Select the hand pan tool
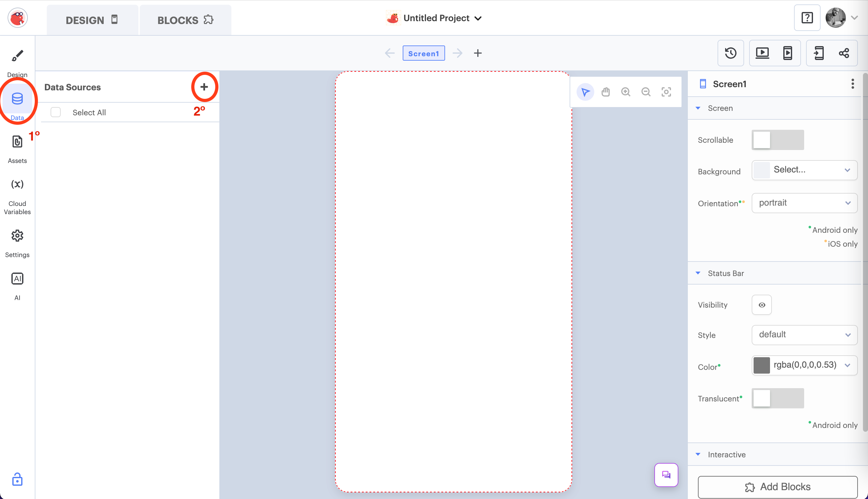Screen dimensions: 868x499 [606, 92]
